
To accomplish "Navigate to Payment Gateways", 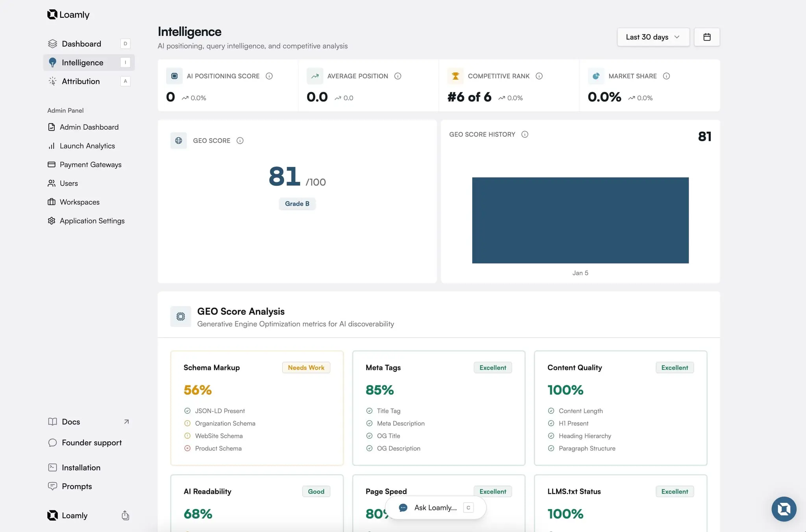I will coord(85,164).
